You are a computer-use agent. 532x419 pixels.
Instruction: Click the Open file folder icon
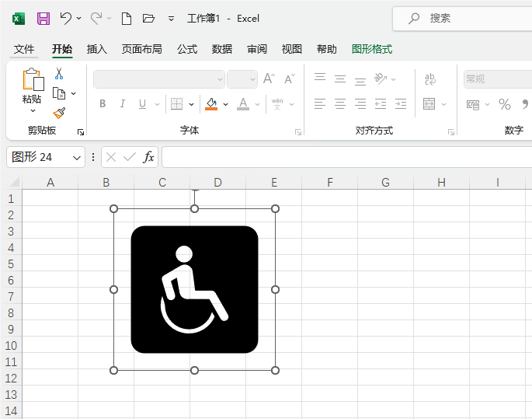pyautogui.click(x=148, y=19)
